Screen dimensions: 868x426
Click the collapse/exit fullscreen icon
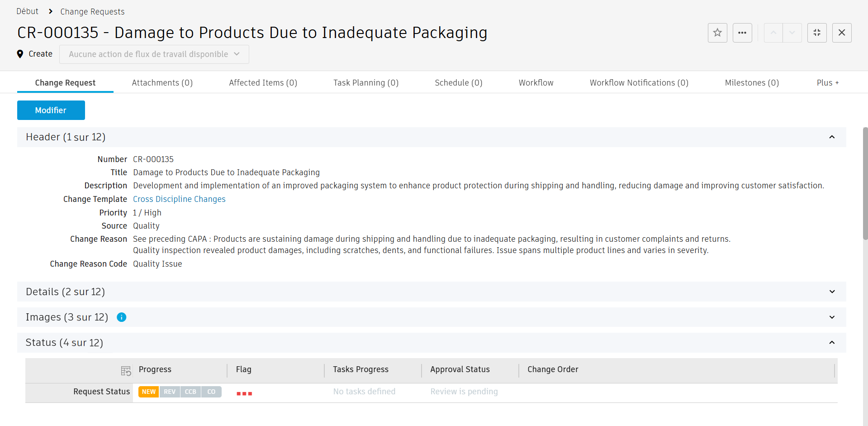[817, 33]
